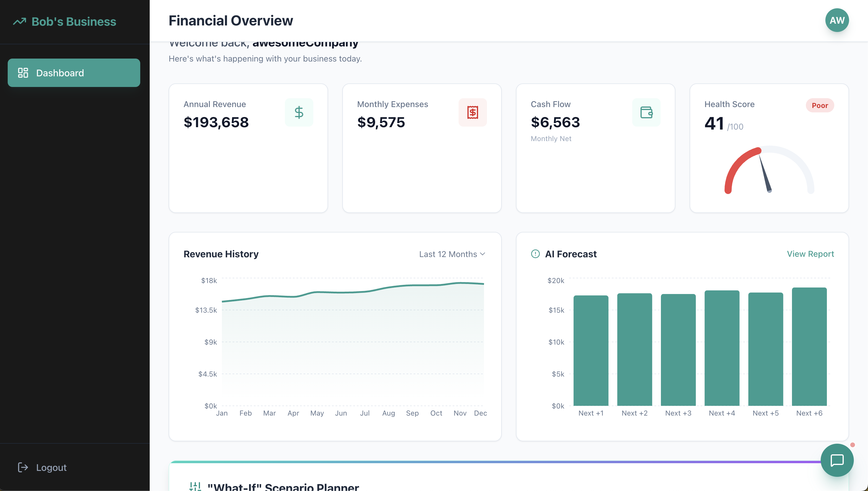
Task: Click the dollar icon on Annual Revenue card
Action: (x=299, y=112)
